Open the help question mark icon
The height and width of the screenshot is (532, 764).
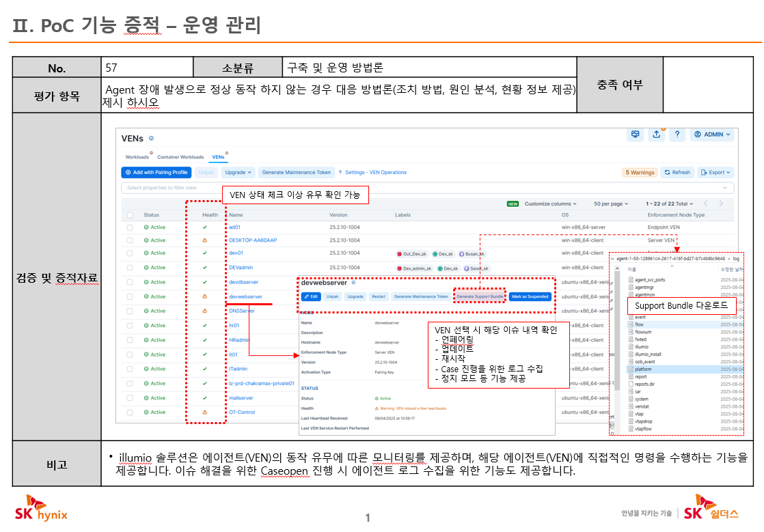tap(677, 135)
